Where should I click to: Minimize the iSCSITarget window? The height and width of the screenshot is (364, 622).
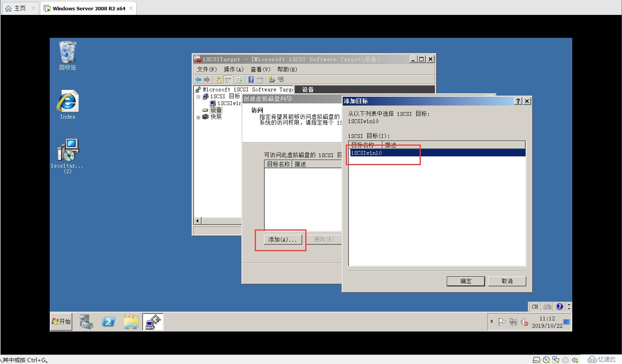(413, 59)
